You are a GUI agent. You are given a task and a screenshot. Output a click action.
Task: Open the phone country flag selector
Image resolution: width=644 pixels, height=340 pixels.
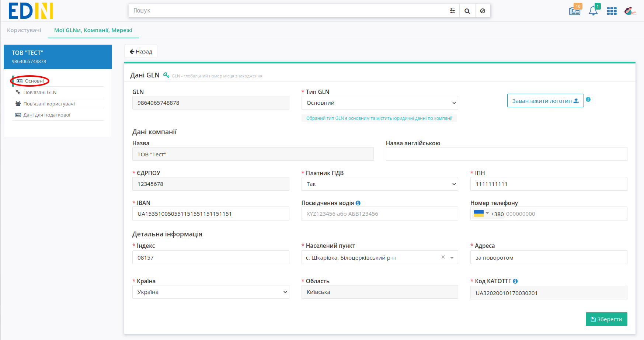[x=481, y=214]
